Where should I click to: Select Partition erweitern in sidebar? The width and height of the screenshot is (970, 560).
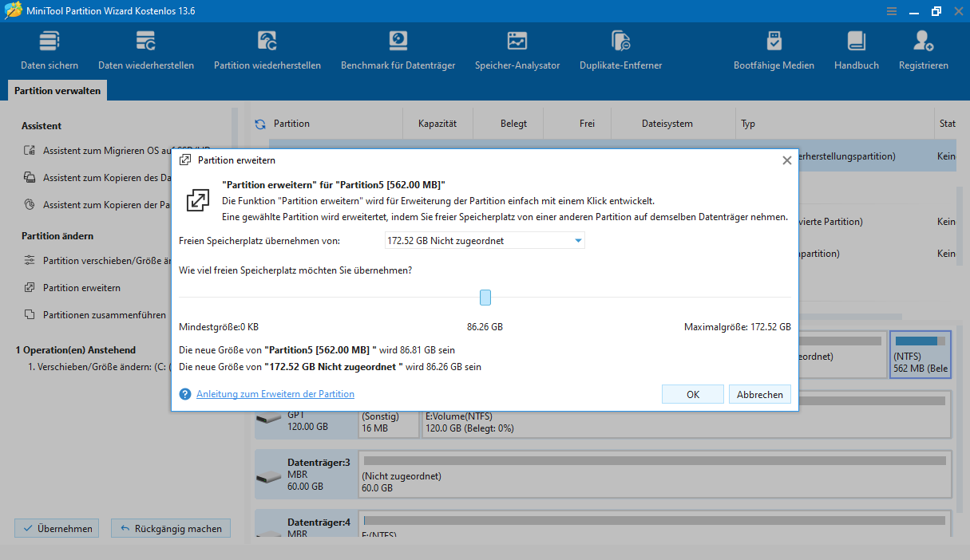(x=81, y=287)
